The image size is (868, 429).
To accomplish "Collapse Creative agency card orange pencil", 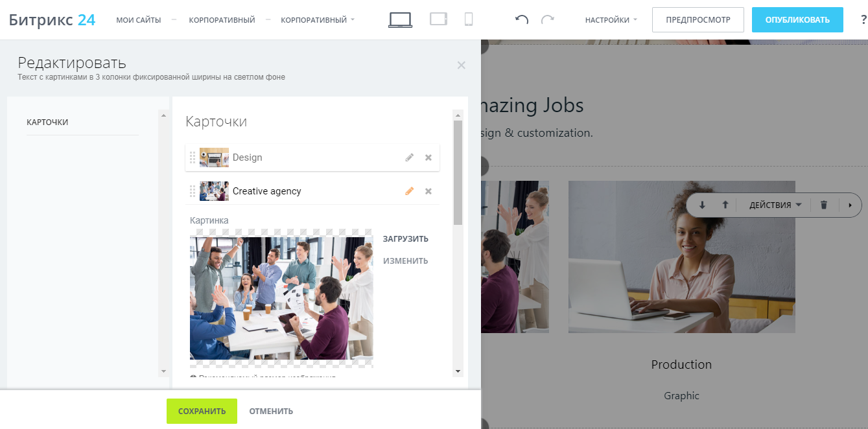I will pyautogui.click(x=409, y=191).
